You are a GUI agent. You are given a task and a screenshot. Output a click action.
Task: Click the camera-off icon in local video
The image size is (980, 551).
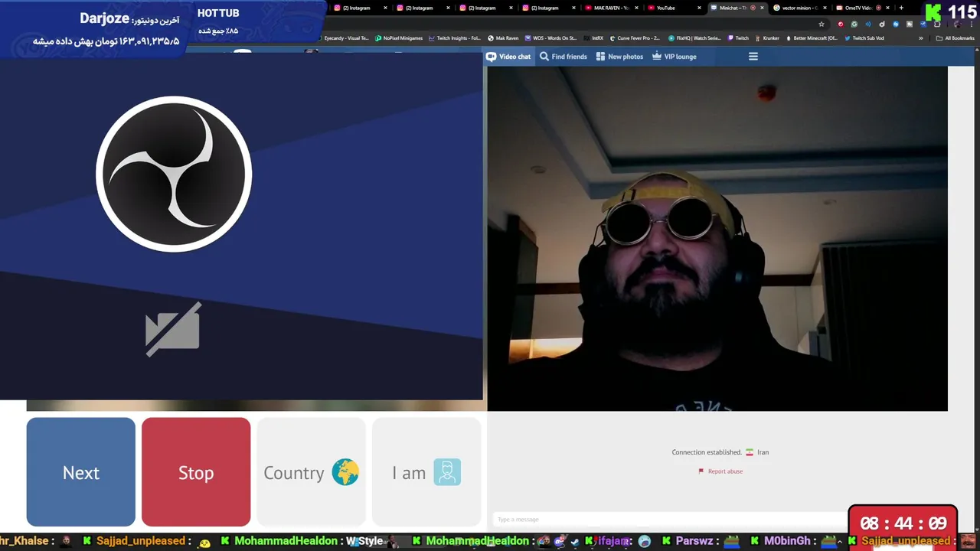pos(174,329)
